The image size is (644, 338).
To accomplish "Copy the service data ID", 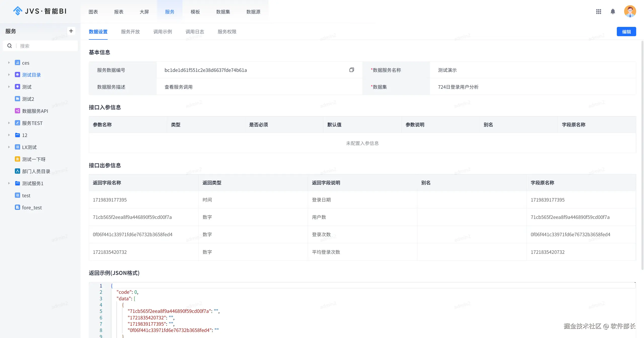I will pos(352,70).
